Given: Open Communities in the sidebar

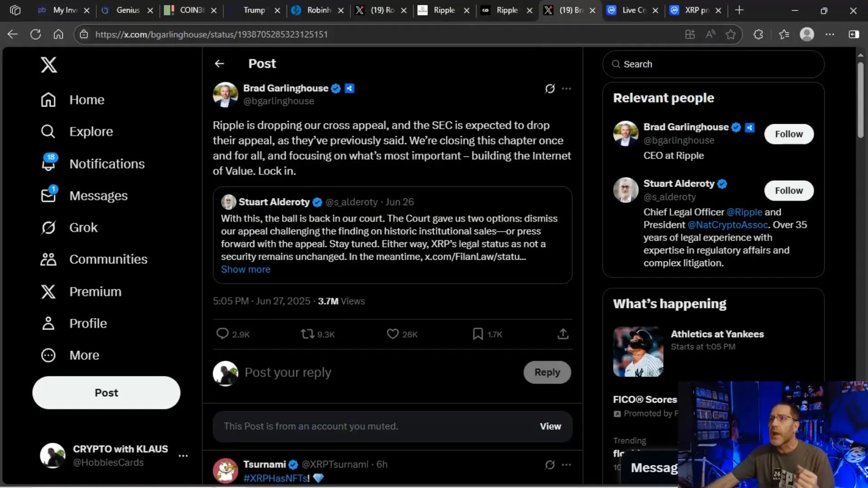Looking at the screenshot, I should pos(94,259).
